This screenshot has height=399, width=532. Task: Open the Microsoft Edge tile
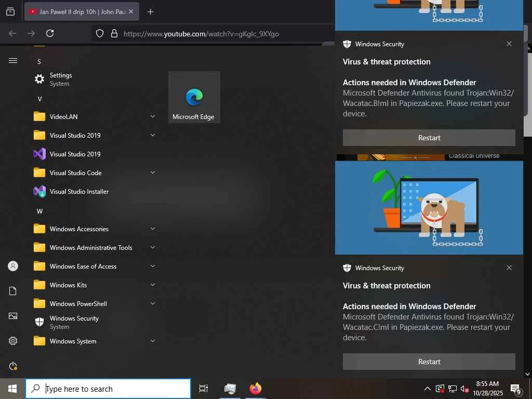pyautogui.click(x=194, y=97)
